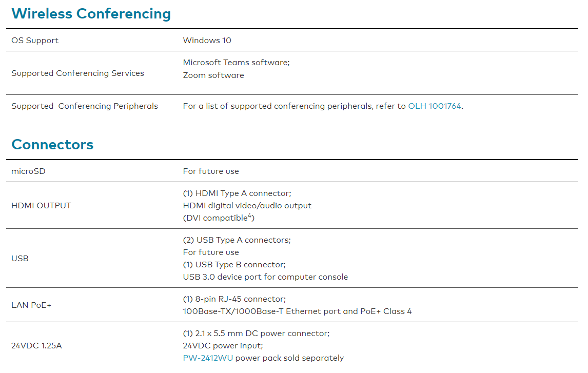This screenshot has height=373, width=588.
Task: Select the Supported Conferencing Services label
Action: click(x=77, y=73)
